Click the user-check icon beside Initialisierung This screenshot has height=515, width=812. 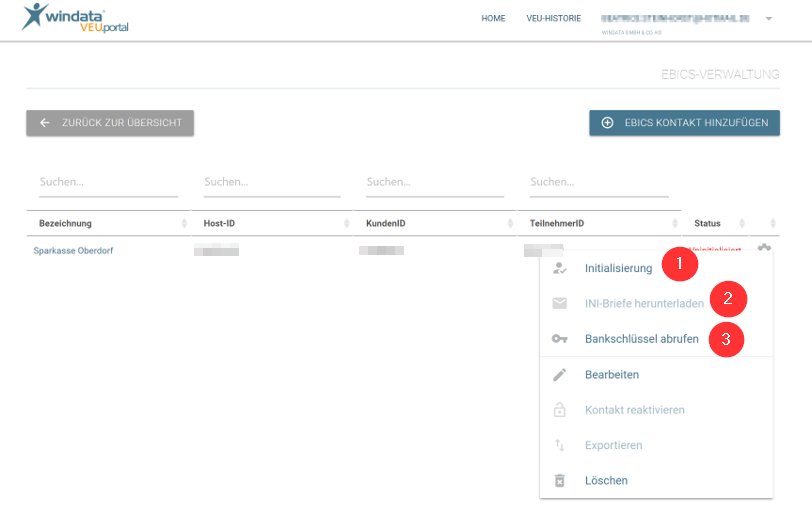[x=559, y=268]
